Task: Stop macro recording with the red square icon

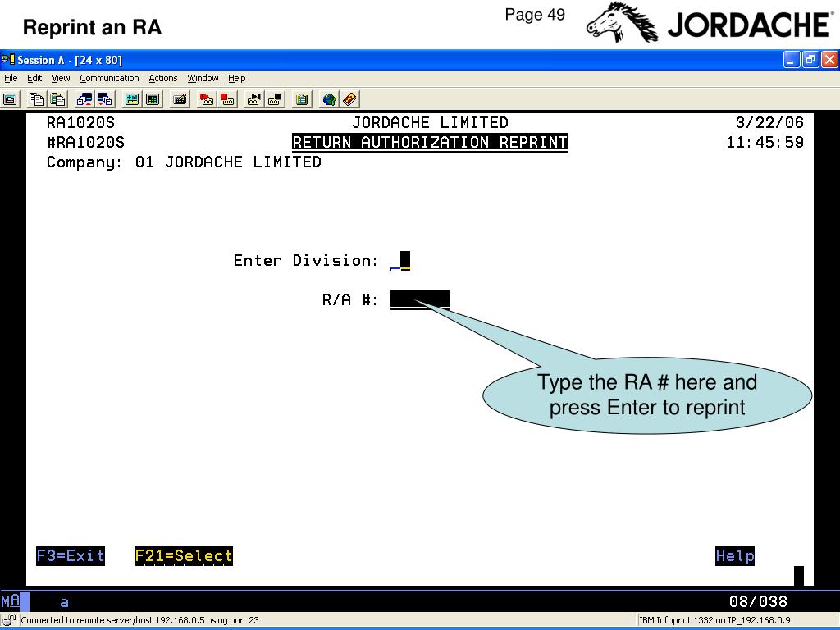Action: [227, 99]
